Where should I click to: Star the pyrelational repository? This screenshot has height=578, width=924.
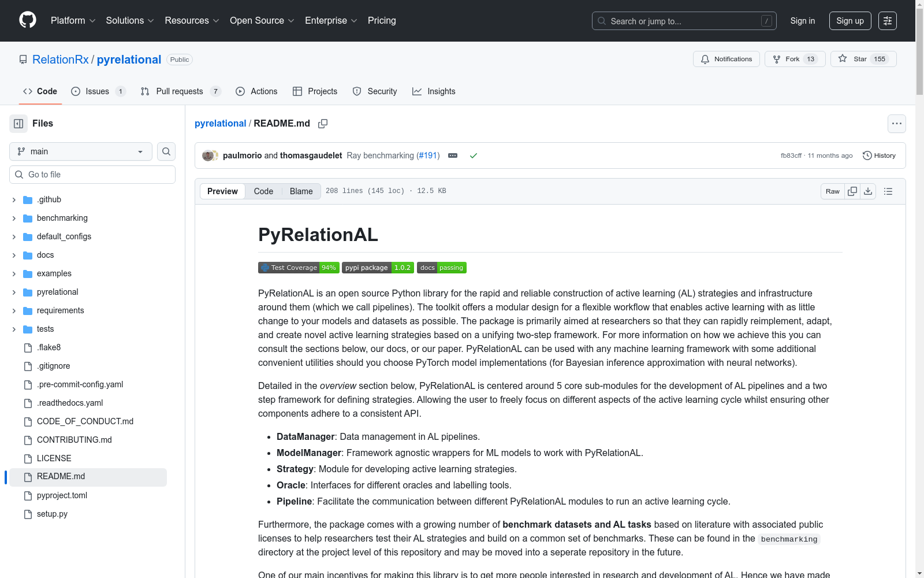pyautogui.click(x=863, y=59)
